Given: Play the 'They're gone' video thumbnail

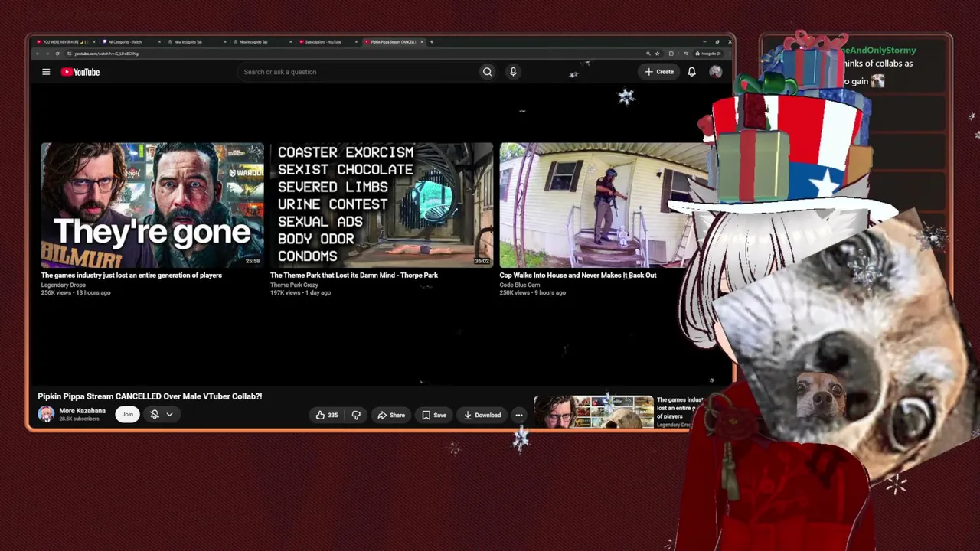Looking at the screenshot, I should click(x=152, y=205).
